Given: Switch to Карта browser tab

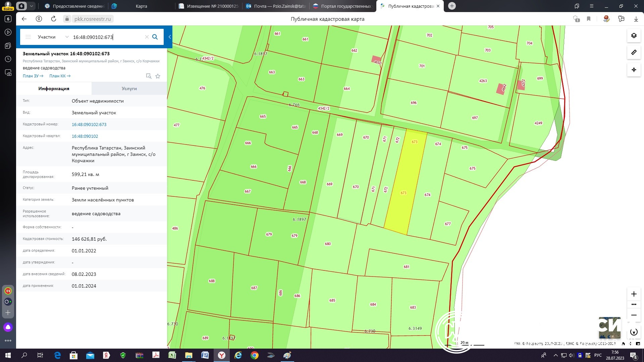Looking at the screenshot, I should point(141,6).
